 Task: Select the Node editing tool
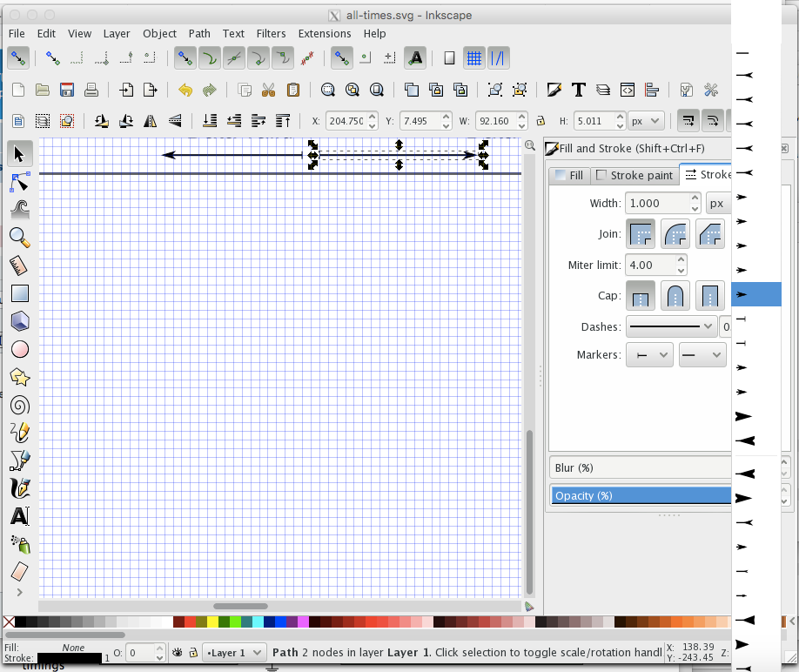(x=20, y=182)
